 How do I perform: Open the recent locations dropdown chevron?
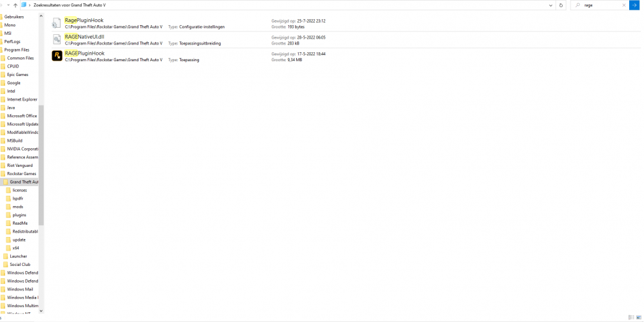(8, 5)
